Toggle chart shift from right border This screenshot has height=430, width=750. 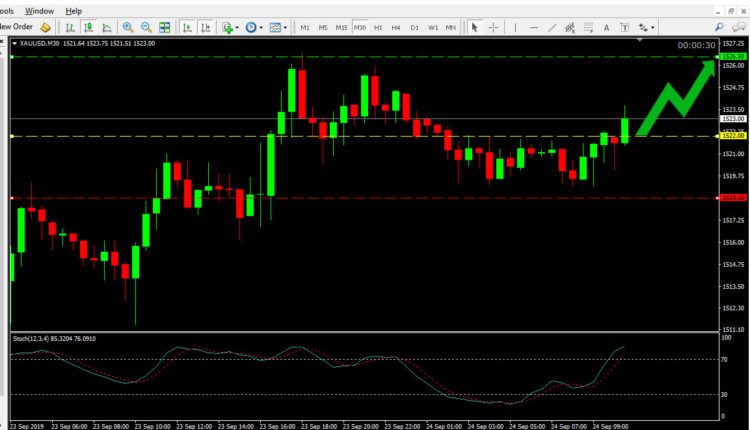pyautogui.click(x=206, y=28)
